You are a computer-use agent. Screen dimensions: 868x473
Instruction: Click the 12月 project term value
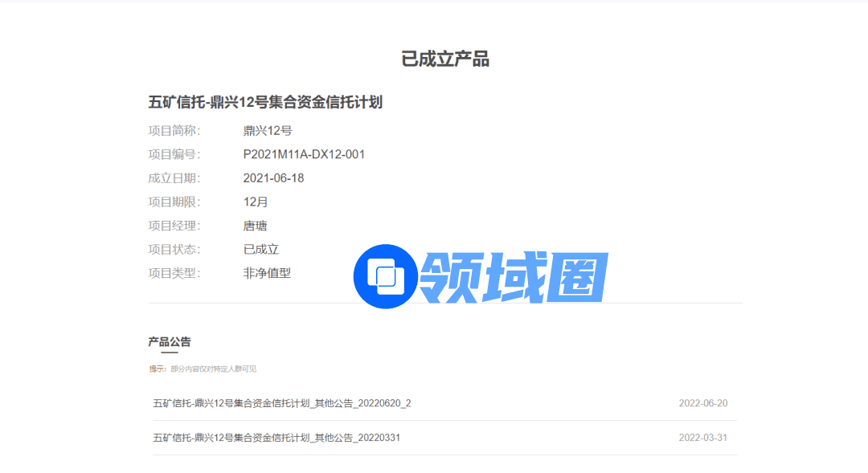point(256,202)
